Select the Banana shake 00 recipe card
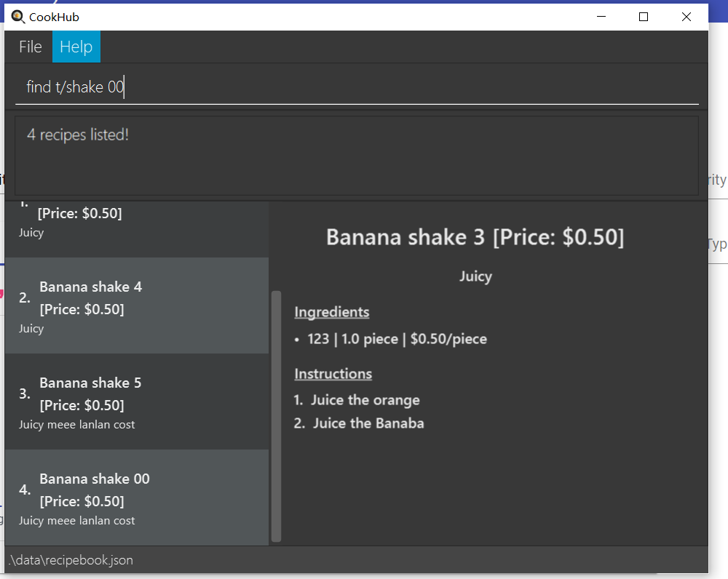 click(137, 498)
